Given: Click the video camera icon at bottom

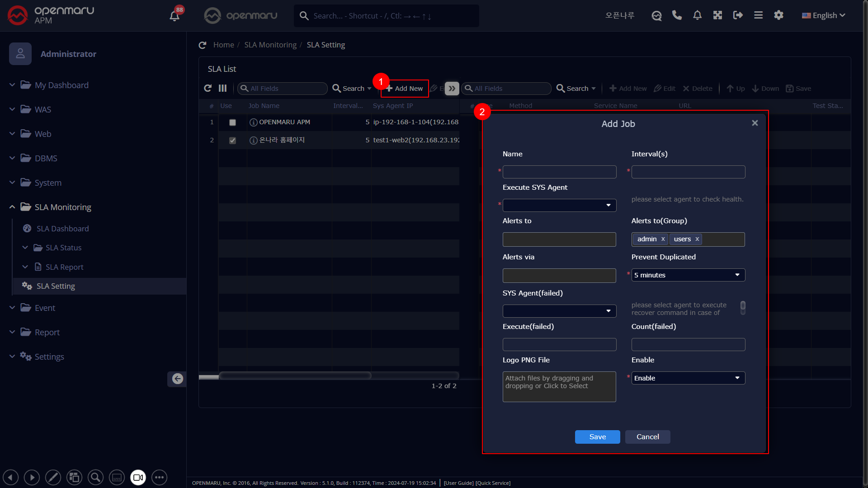Looking at the screenshot, I should click(x=138, y=478).
